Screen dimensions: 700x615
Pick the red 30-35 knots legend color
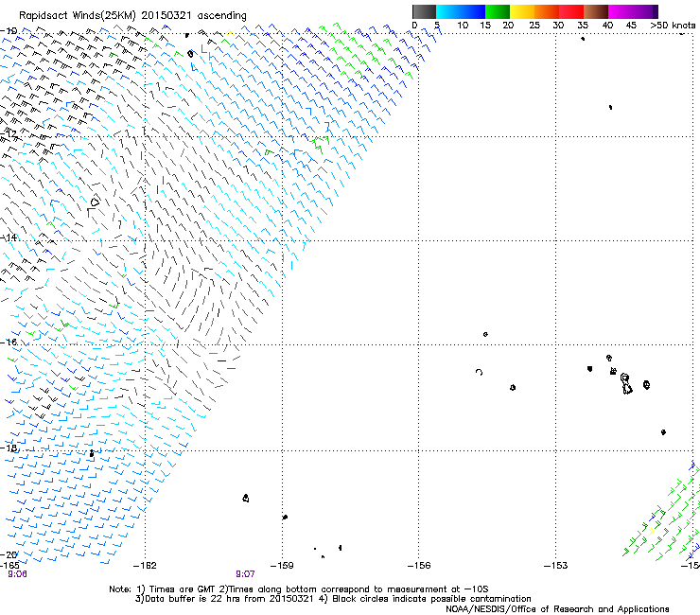point(571,11)
